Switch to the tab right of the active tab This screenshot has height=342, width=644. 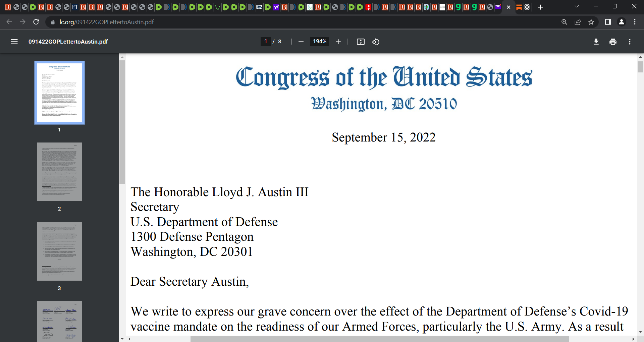click(x=519, y=7)
